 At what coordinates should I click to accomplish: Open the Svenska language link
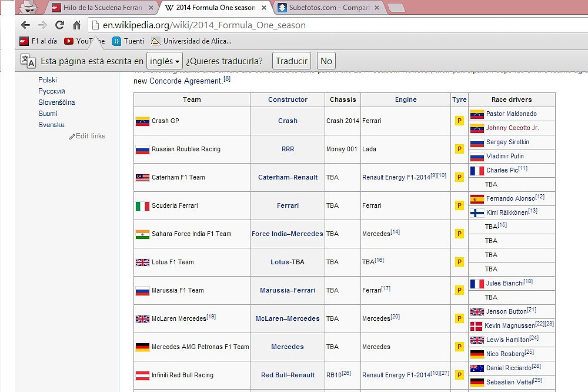pyautogui.click(x=51, y=125)
